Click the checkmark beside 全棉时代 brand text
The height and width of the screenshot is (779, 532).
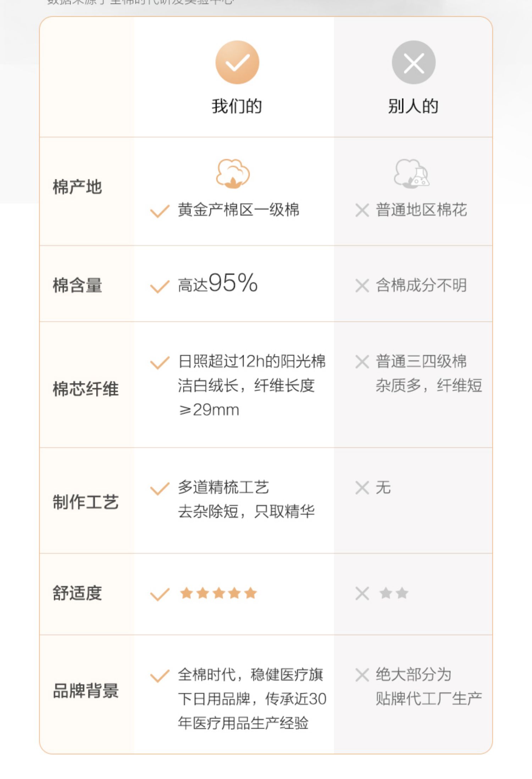pyautogui.click(x=160, y=676)
